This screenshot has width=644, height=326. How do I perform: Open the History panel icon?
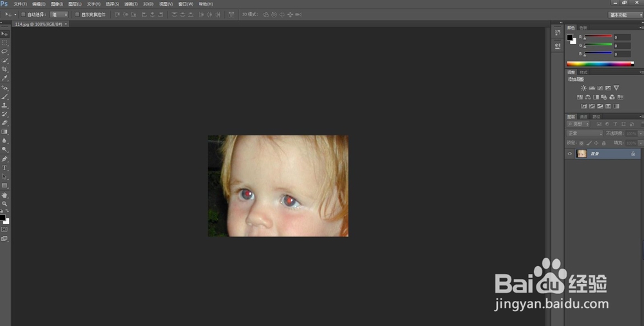pyautogui.click(x=557, y=32)
